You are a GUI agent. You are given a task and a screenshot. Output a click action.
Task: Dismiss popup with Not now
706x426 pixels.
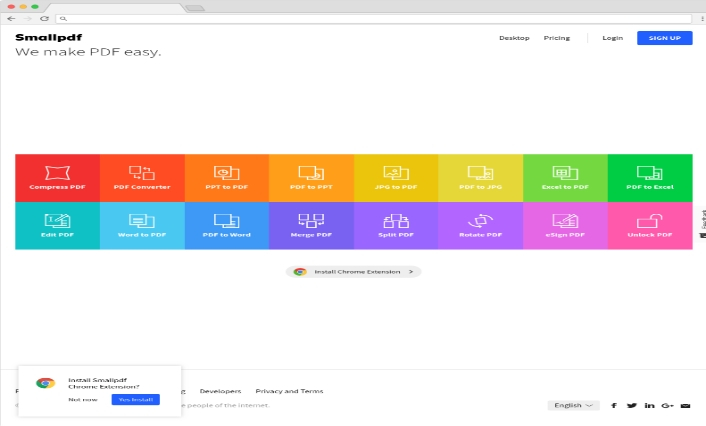click(83, 399)
